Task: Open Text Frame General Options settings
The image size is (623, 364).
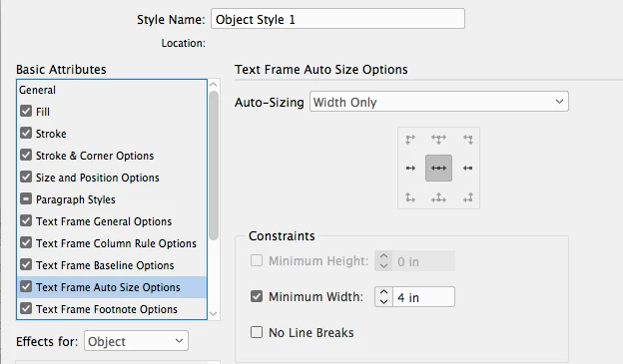Action: pos(104,221)
